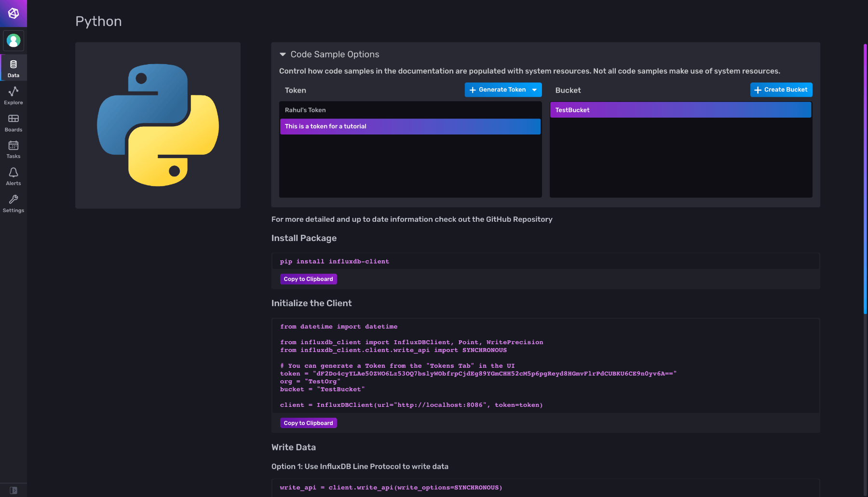
Task: Click the Python page title
Action: click(98, 21)
